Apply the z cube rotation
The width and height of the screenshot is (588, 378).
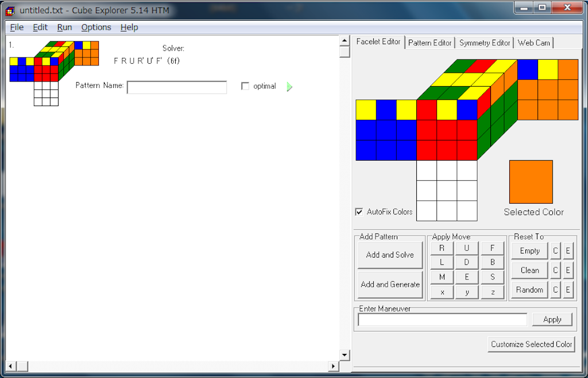pyautogui.click(x=492, y=292)
